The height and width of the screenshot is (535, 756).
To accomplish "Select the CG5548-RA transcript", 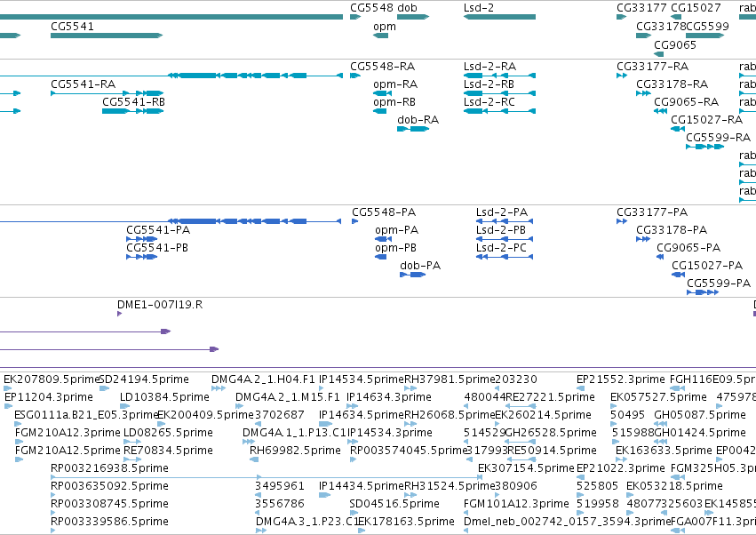I will point(355,76).
